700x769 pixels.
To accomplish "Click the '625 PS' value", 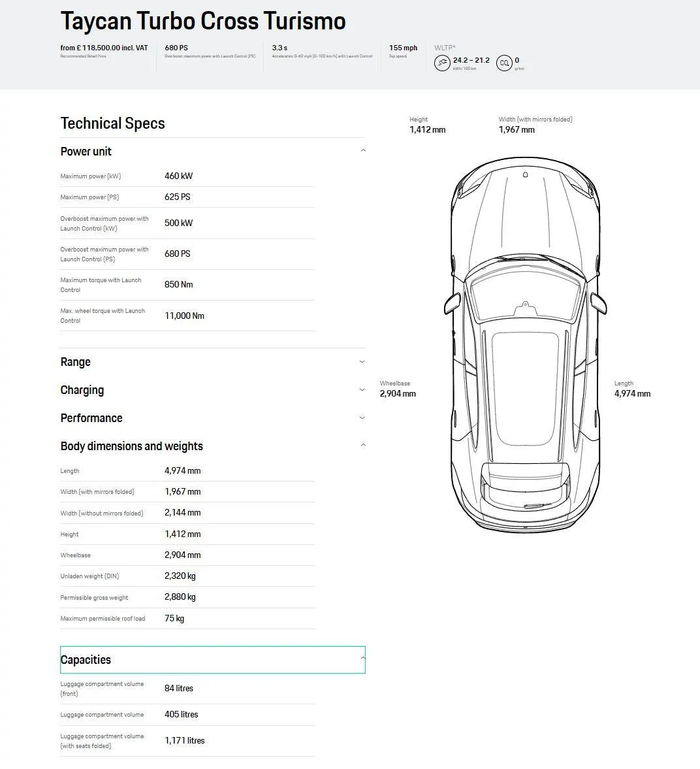I will pos(177,197).
